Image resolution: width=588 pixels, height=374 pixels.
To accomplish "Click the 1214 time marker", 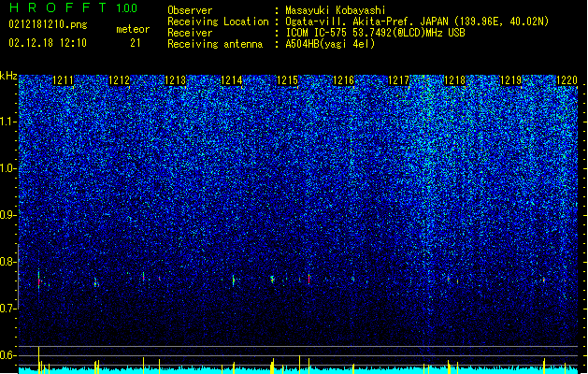I will pyautogui.click(x=232, y=80).
